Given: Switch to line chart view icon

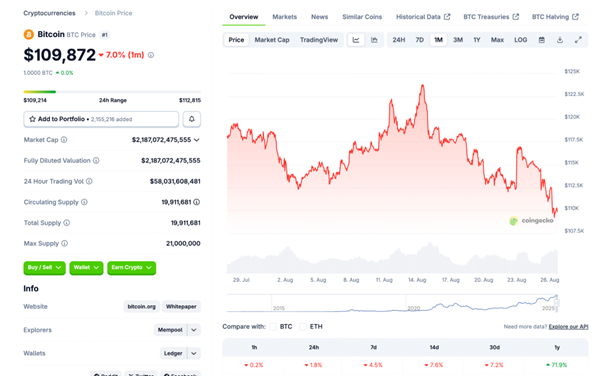Looking at the screenshot, I should pyautogui.click(x=356, y=40).
